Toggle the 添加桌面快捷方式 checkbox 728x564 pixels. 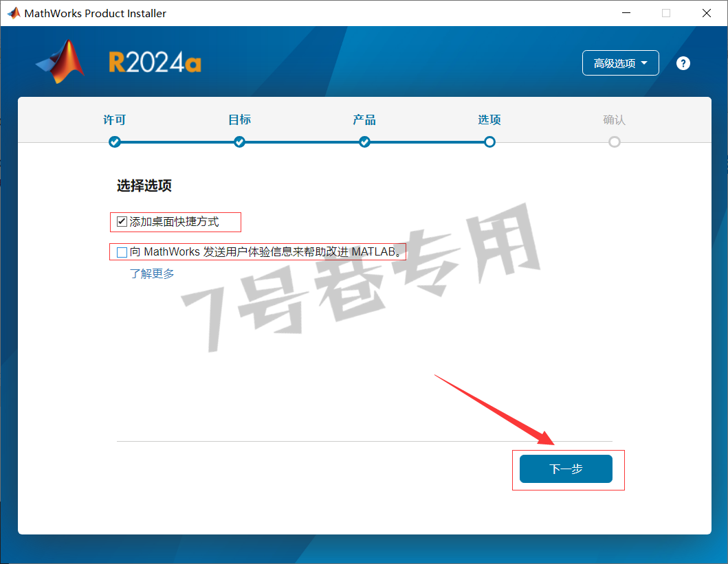pos(122,222)
